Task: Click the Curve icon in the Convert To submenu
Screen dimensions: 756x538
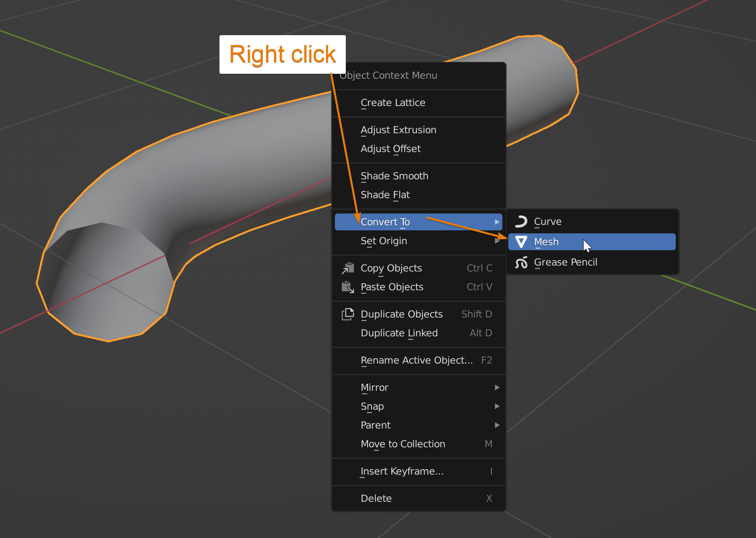Action: pos(521,221)
